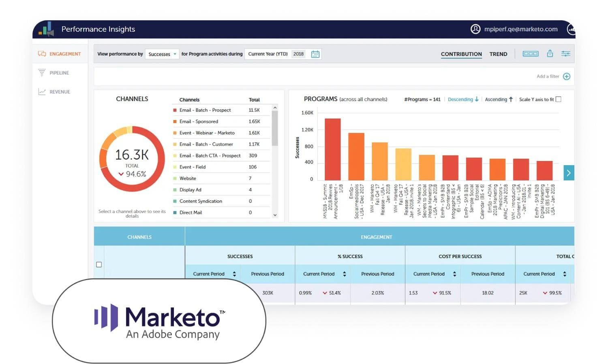
Task: Select Event - Field channel row
Action: (x=221, y=167)
